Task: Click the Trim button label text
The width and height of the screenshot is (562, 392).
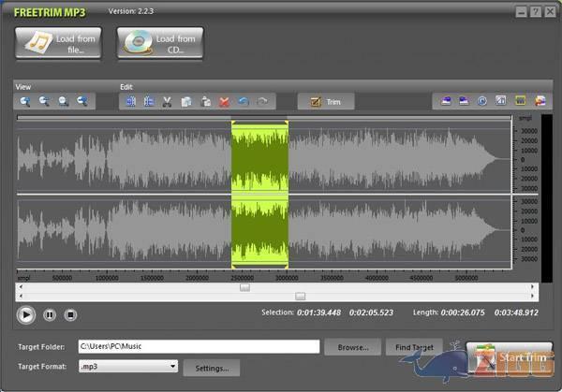Action: [333, 102]
